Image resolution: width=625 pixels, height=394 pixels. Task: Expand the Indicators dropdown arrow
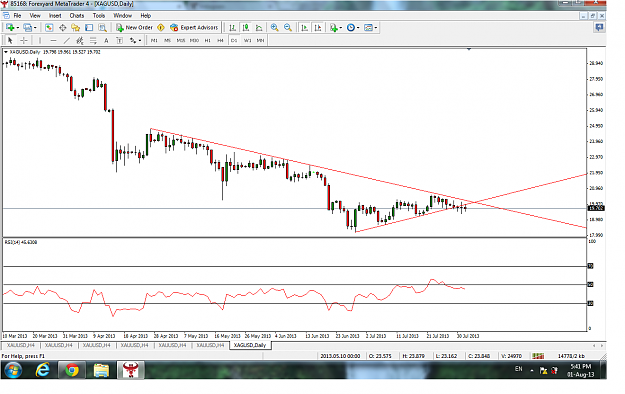tap(341, 28)
